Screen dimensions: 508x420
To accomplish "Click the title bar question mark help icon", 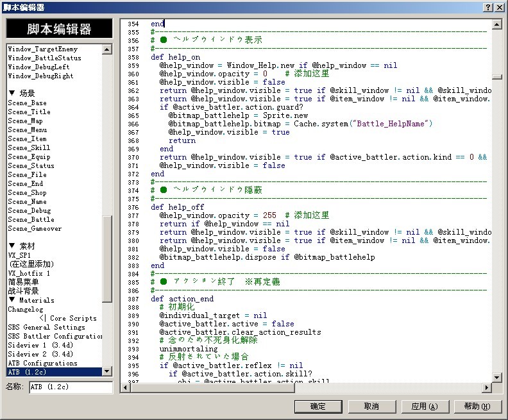I will click(488, 7).
